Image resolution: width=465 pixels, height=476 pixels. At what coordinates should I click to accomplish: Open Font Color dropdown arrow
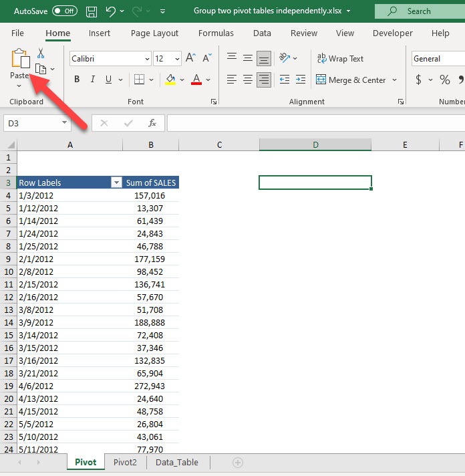(x=208, y=80)
